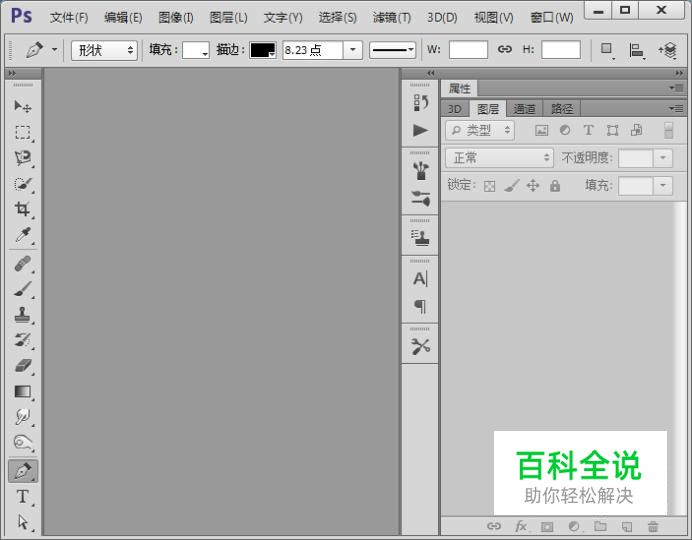This screenshot has width=692, height=540.
Task: Turn layer filtering switch on/off
Action: tap(668, 131)
